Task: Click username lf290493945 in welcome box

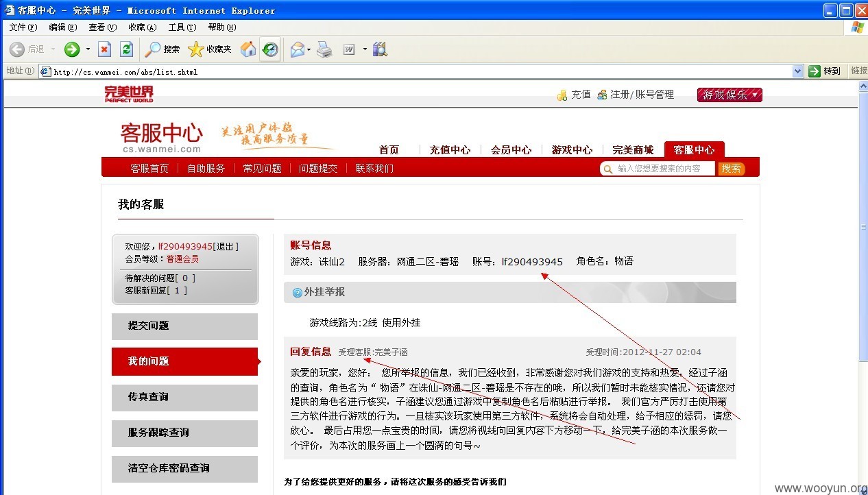Action: pyautogui.click(x=185, y=247)
